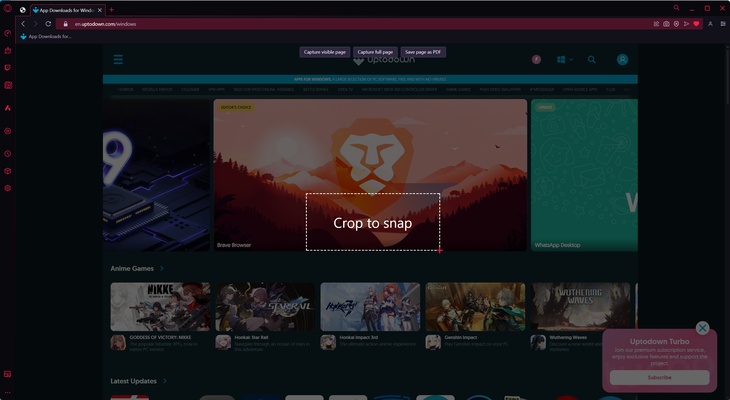This screenshot has width=730, height=400.
Task: Subscribe to Uptodown Turbo
Action: [x=659, y=378]
